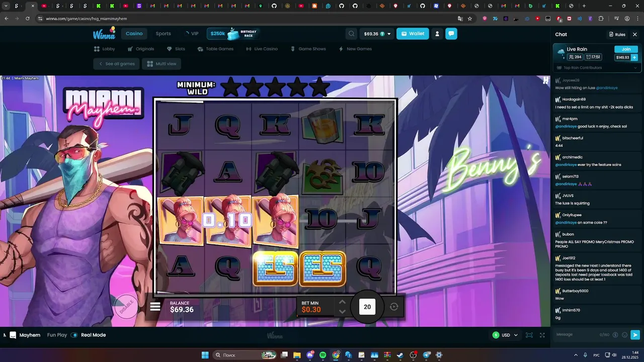Screen dimensions: 644x362
Task: Click the round DISABLE button
Action: [126, 306]
